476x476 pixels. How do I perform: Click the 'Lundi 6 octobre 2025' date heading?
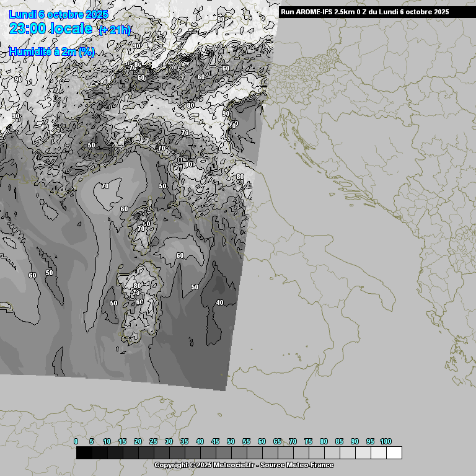tap(59, 14)
